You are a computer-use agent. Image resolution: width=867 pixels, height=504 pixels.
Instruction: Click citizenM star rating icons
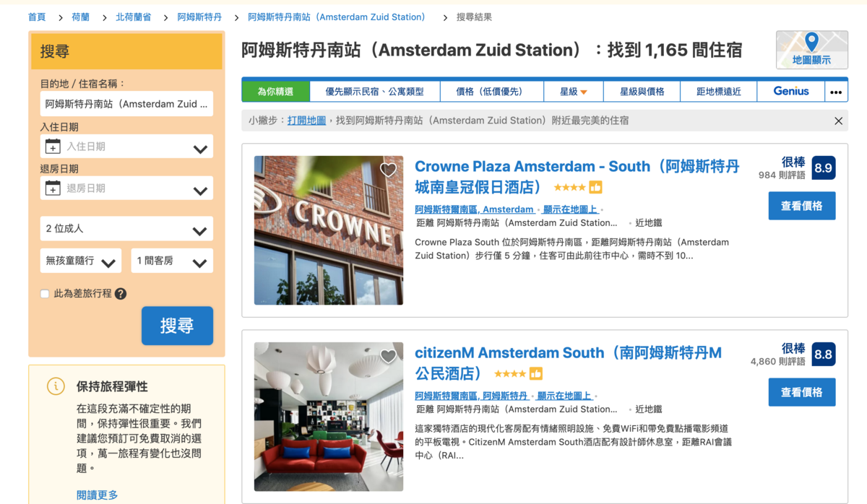(x=510, y=374)
